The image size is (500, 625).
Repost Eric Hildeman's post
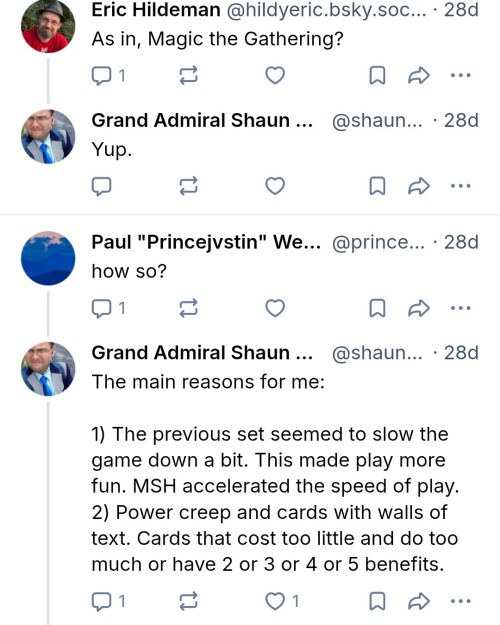pyautogui.click(x=188, y=75)
